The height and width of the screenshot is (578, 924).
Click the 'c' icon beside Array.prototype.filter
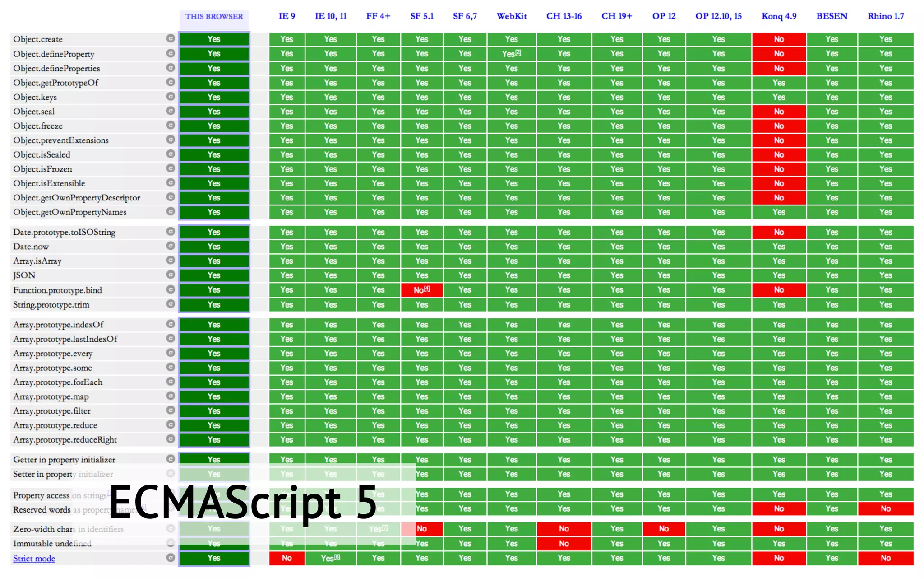point(171,410)
